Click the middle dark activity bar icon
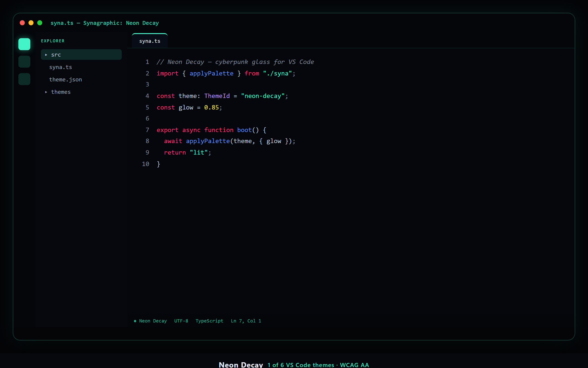This screenshot has width=588, height=368. pyautogui.click(x=24, y=62)
